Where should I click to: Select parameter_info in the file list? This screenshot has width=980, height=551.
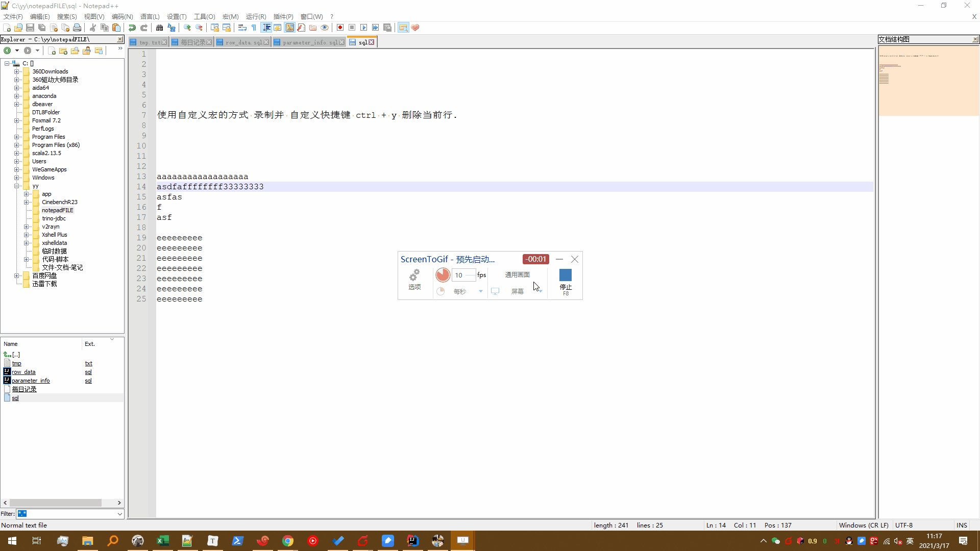pyautogui.click(x=31, y=380)
